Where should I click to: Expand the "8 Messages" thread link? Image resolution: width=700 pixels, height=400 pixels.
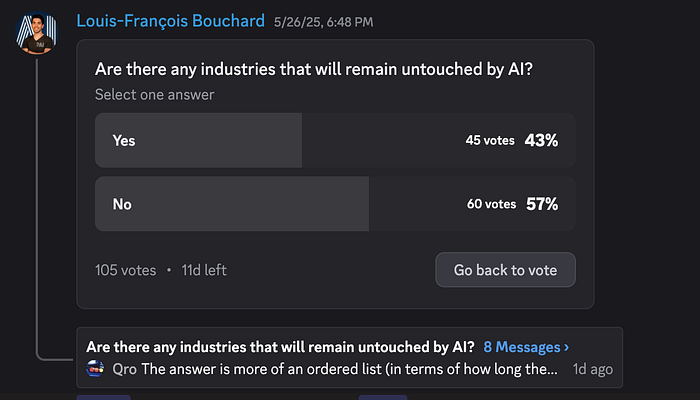click(x=526, y=347)
